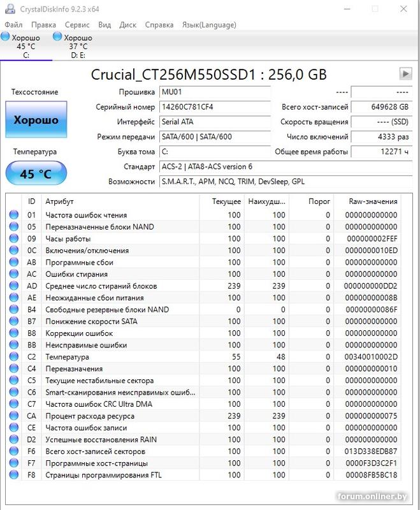
Task: Select the C: disk tab at 45 °C
Action: 26,46
